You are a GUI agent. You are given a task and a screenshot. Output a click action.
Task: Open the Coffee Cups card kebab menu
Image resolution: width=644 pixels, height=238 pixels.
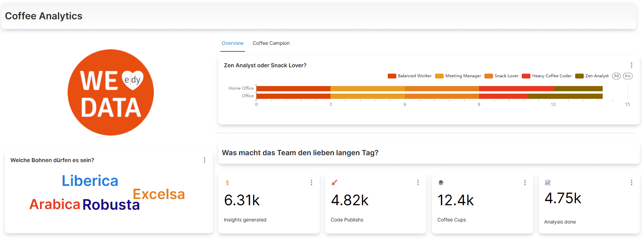click(525, 182)
